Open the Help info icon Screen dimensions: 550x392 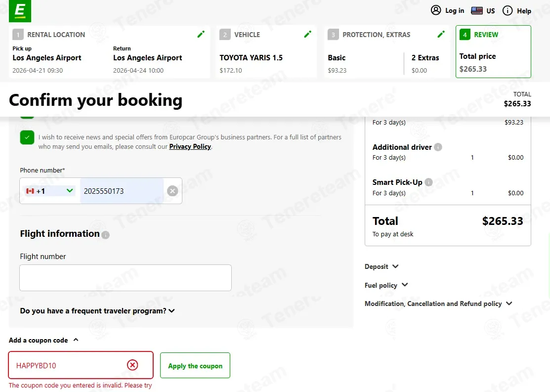pyautogui.click(x=507, y=10)
